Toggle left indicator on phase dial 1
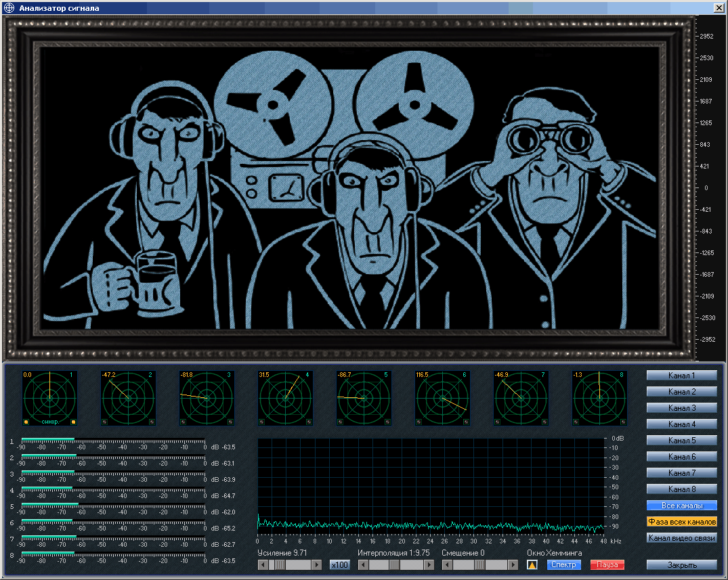The image size is (728, 580). click(26, 422)
